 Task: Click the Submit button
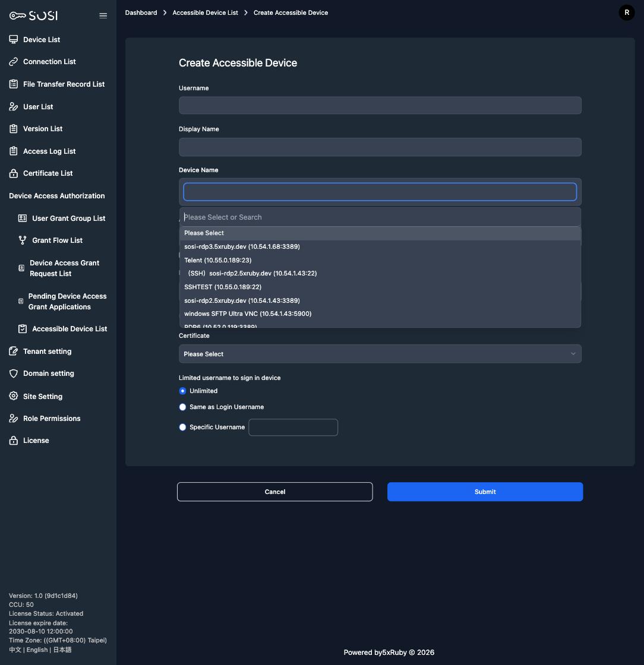[x=485, y=492]
